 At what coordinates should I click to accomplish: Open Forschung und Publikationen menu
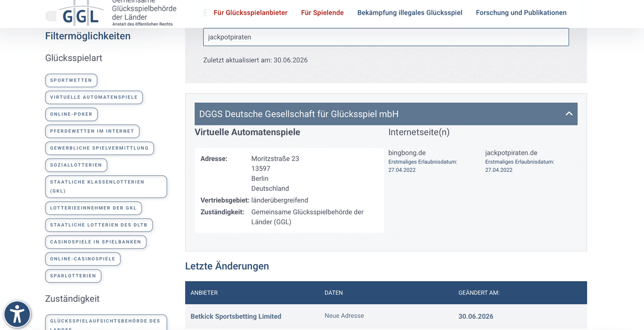point(521,13)
